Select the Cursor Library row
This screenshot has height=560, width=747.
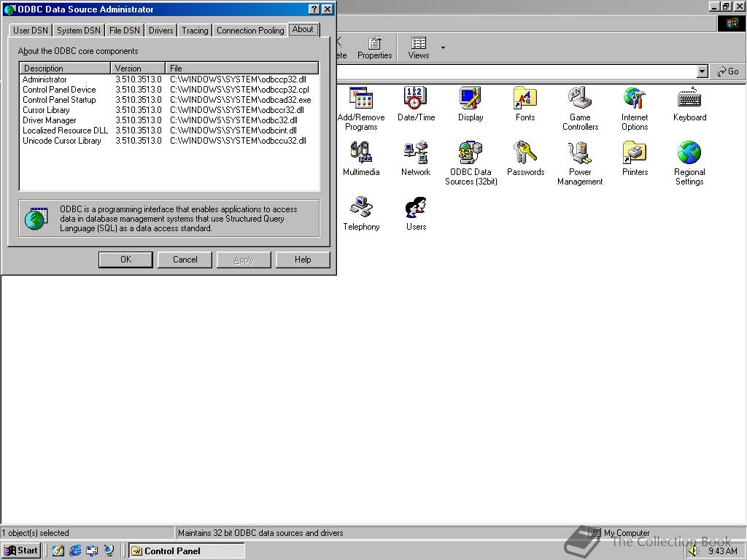169,110
